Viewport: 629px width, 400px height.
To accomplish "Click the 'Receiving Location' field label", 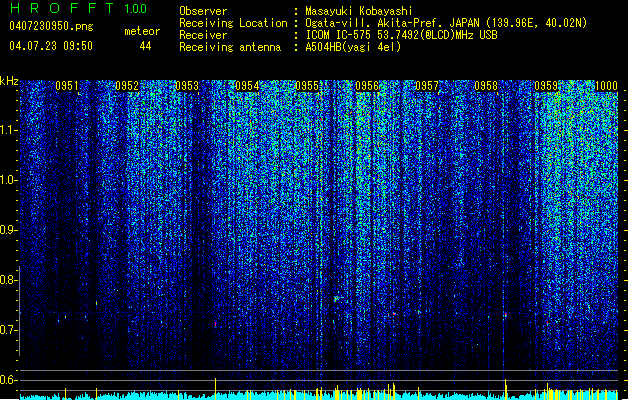I will click(233, 23).
